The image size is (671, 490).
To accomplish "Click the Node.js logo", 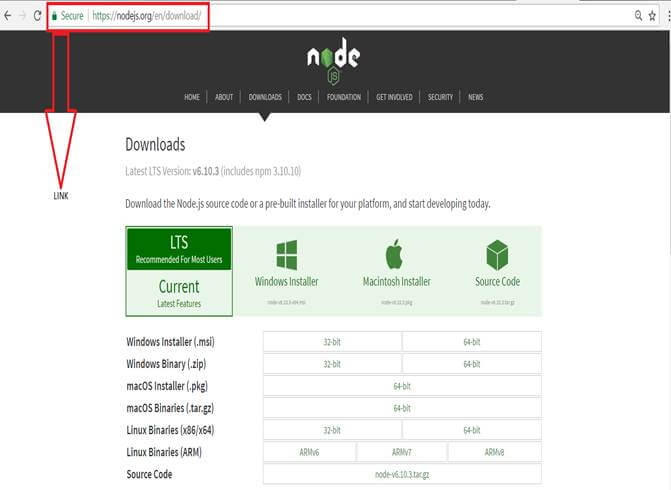I will (333, 60).
